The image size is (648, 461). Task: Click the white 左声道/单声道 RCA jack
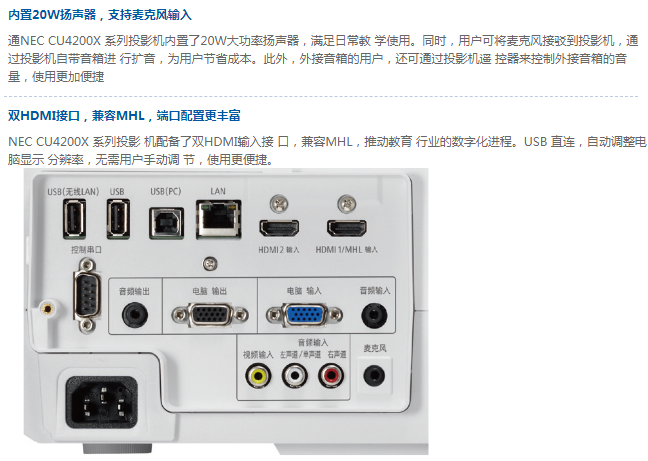click(x=295, y=376)
